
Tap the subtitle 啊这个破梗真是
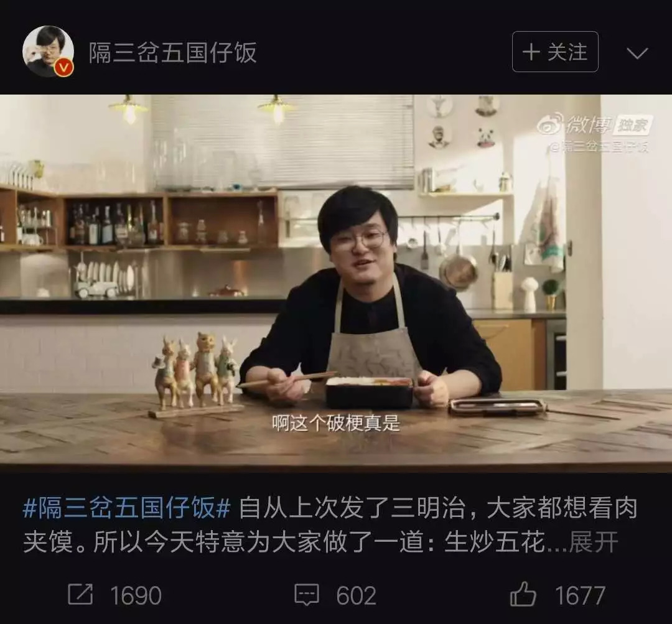[336, 424]
